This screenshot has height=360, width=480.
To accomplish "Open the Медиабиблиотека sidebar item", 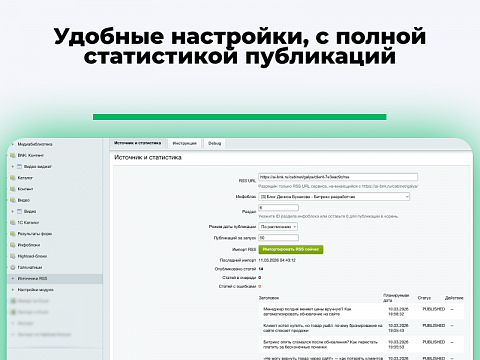I will coord(35,144).
